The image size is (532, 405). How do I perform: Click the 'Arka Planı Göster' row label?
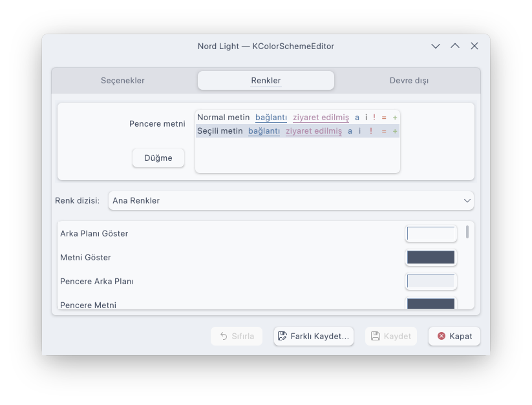(x=94, y=234)
